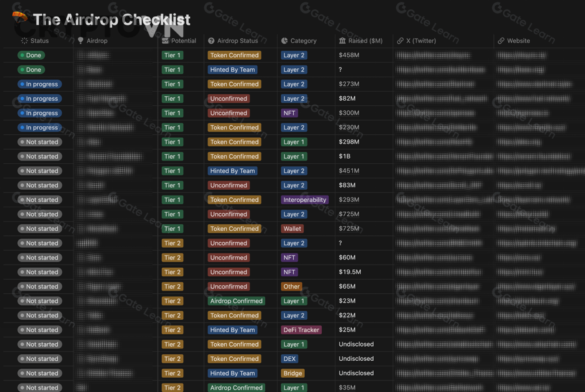The height and width of the screenshot is (392, 585).
Task: Select the Bridge category tag
Action: pos(292,373)
